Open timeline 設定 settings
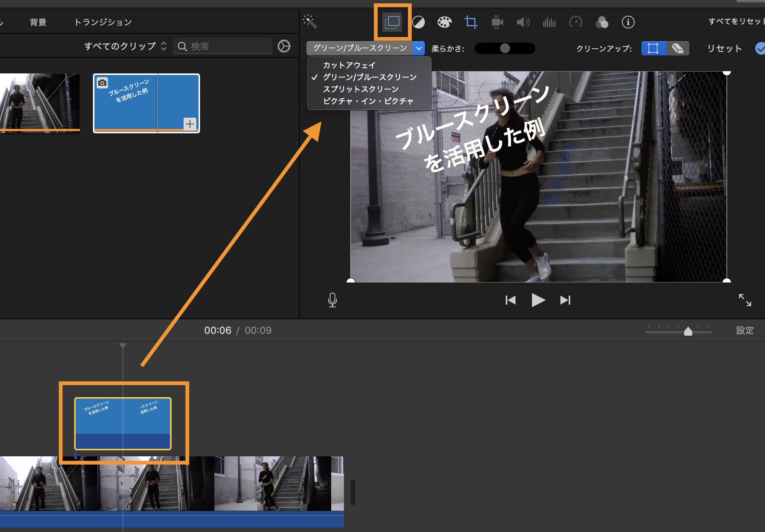765x532 pixels. pos(745,330)
